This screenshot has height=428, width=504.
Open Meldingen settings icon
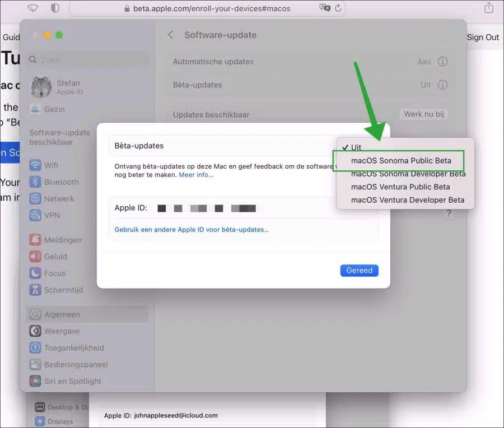[35, 240]
